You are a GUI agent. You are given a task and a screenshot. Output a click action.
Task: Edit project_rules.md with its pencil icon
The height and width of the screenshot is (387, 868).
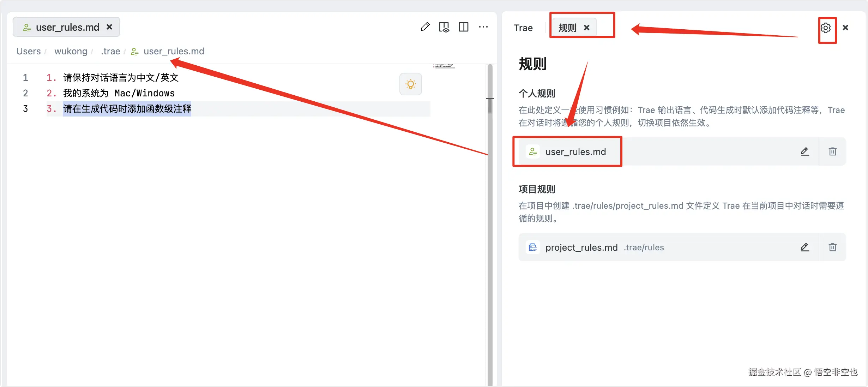click(804, 247)
